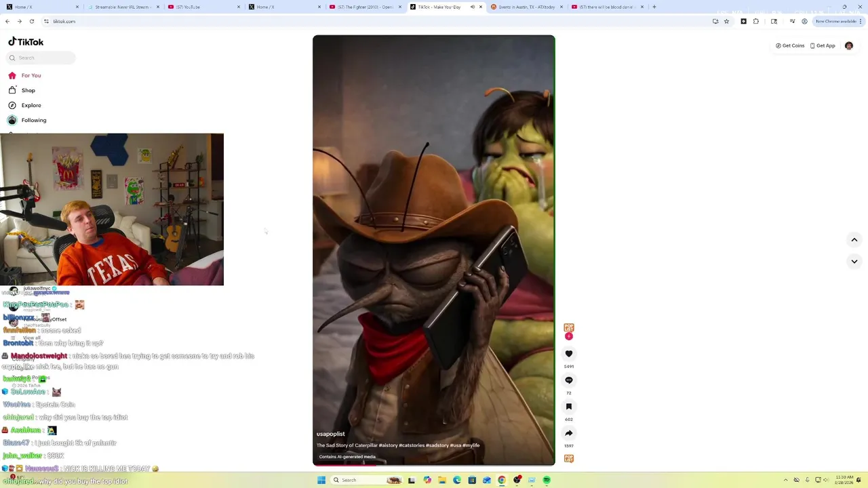Open the Explore section

[x=25, y=105]
